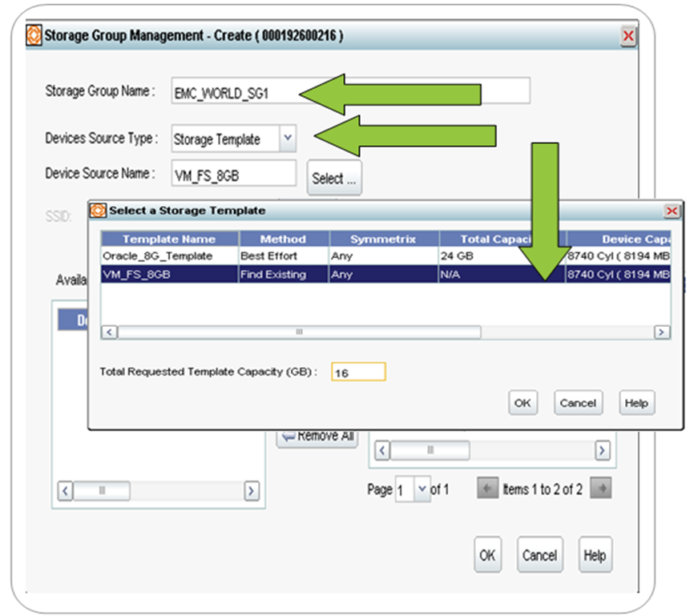Click the Total Requested Template Capacity field
Image resolution: width=690 pixels, height=616 pixels.
click(x=359, y=372)
